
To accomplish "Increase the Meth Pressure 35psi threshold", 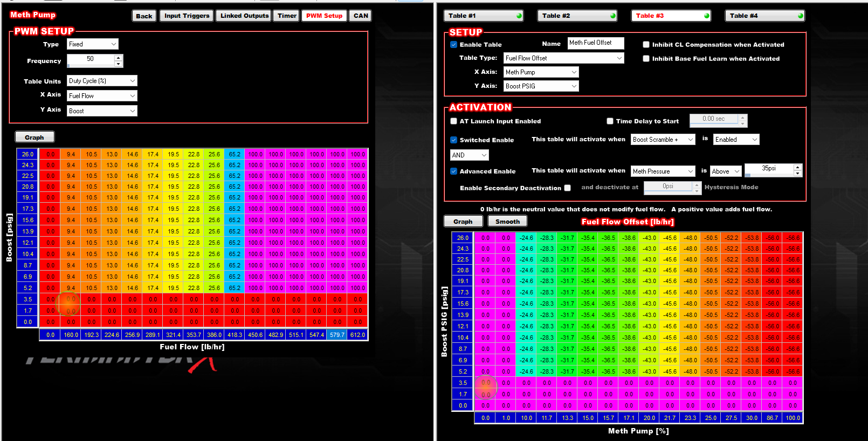I will click(797, 168).
